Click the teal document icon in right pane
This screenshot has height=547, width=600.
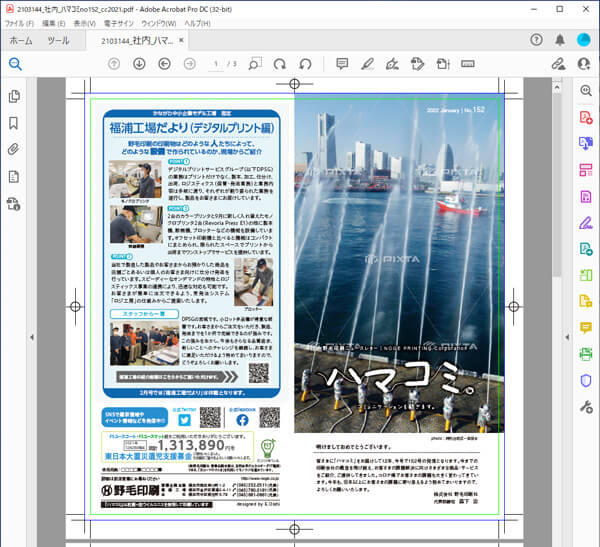586,249
